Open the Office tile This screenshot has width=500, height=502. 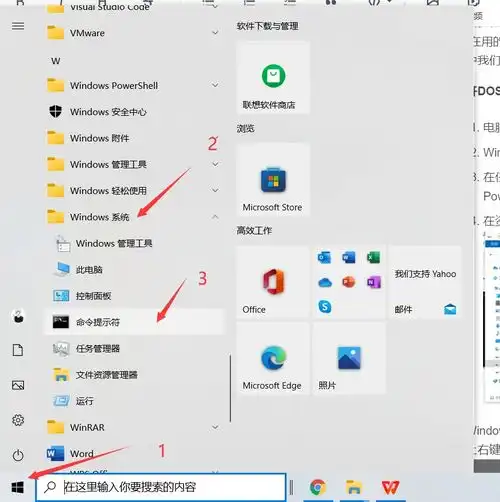[273, 282]
